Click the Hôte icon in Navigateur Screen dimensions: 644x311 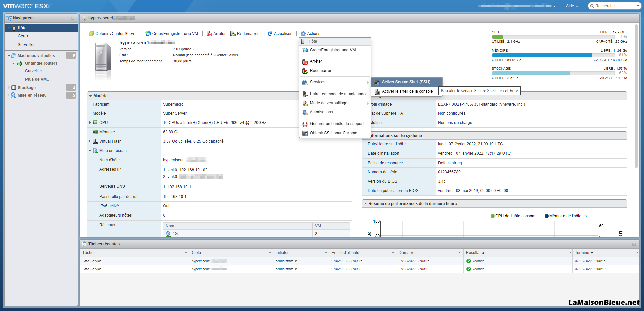[14, 28]
